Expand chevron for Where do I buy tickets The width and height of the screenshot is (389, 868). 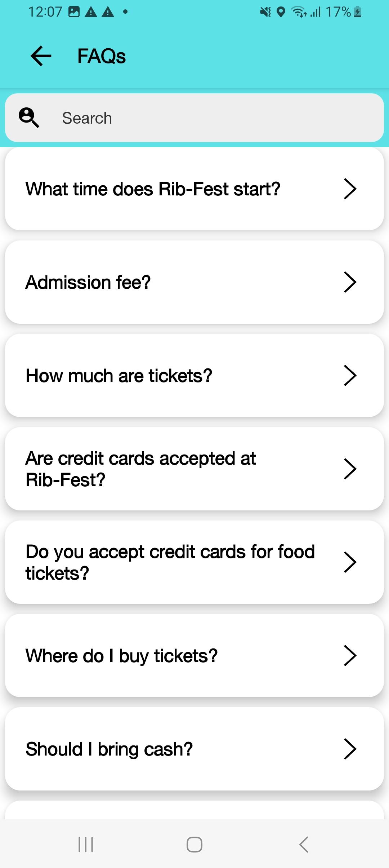350,656
